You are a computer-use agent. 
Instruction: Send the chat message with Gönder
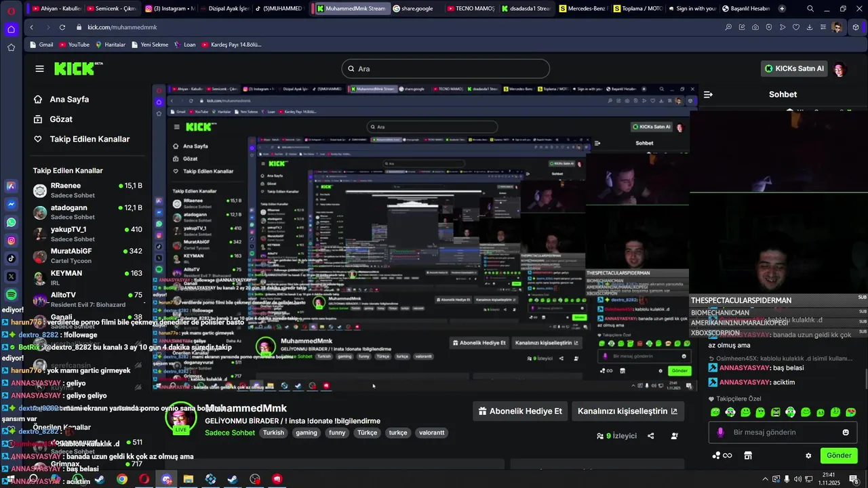coord(839,455)
